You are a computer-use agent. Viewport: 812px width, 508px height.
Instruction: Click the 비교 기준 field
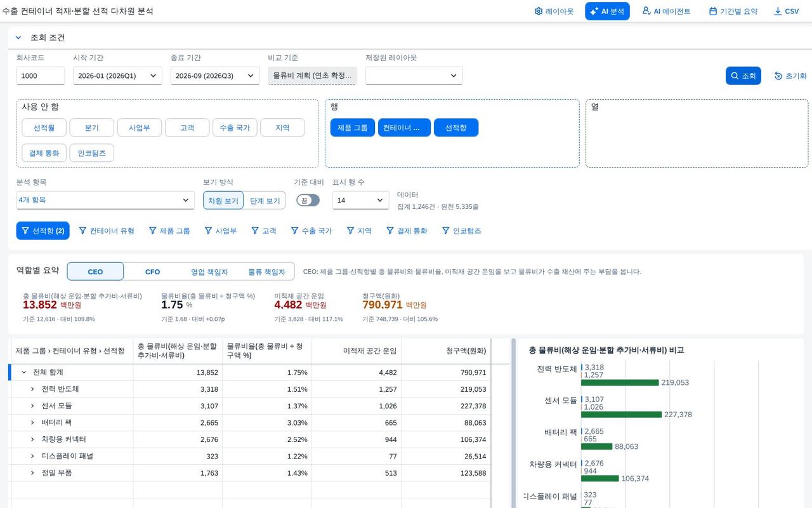312,76
